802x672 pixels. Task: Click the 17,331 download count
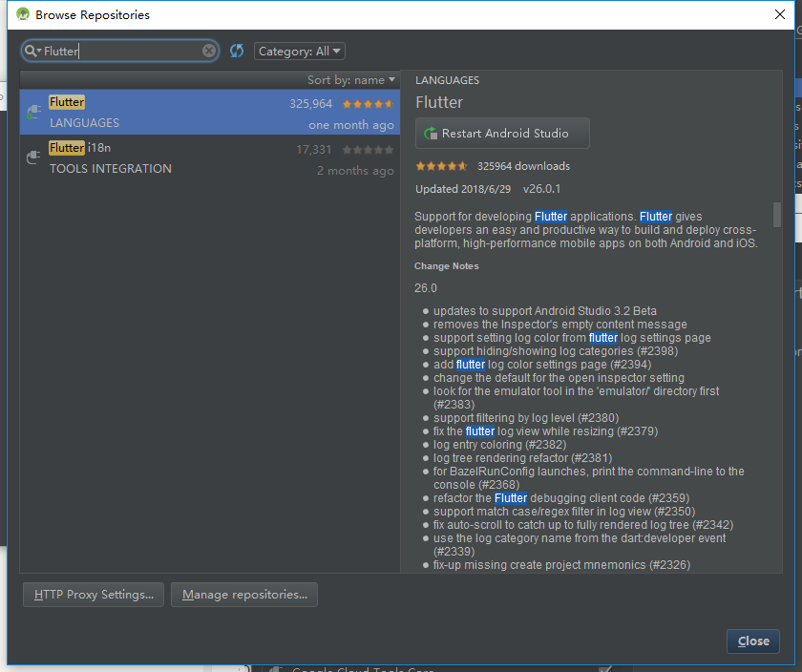point(313,149)
